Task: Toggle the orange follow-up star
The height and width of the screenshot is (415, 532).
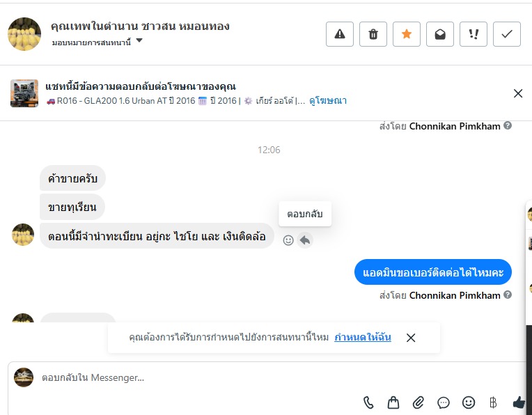Action: point(407,34)
